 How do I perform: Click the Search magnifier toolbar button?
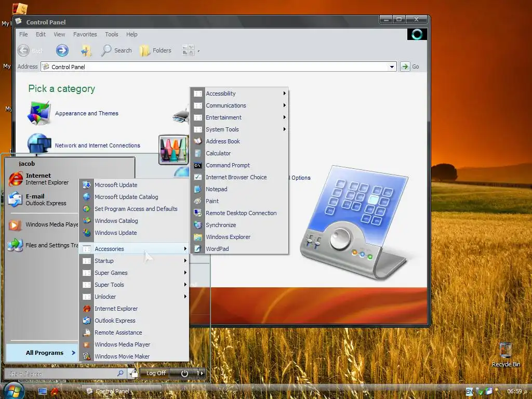116,50
